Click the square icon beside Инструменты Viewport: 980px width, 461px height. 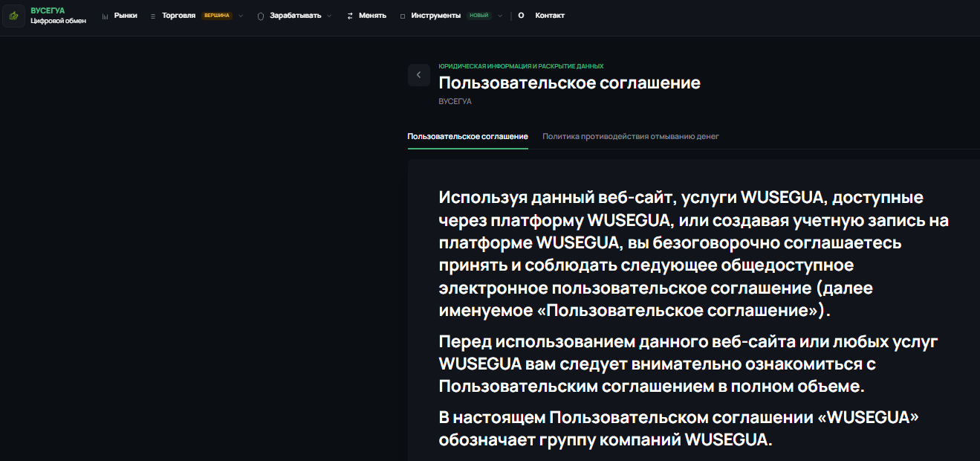pos(402,16)
